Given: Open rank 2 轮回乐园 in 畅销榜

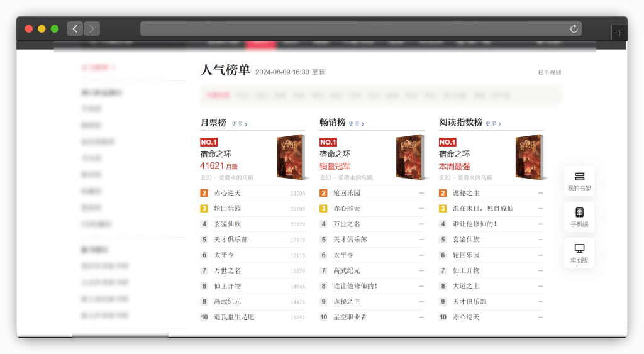Looking at the screenshot, I should pyautogui.click(x=347, y=193).
